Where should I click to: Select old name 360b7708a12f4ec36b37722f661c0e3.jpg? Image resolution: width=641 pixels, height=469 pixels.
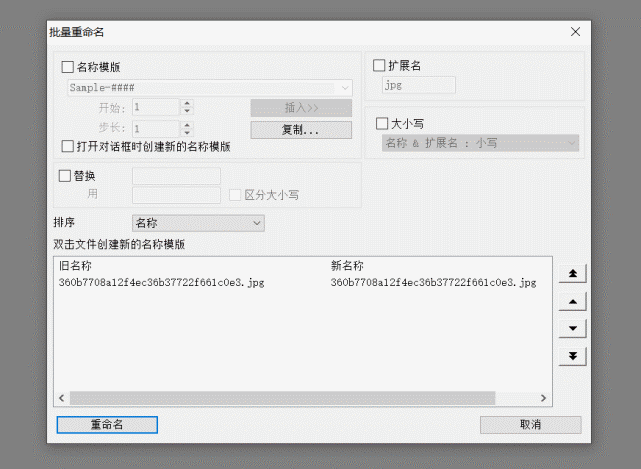(161, 283)
